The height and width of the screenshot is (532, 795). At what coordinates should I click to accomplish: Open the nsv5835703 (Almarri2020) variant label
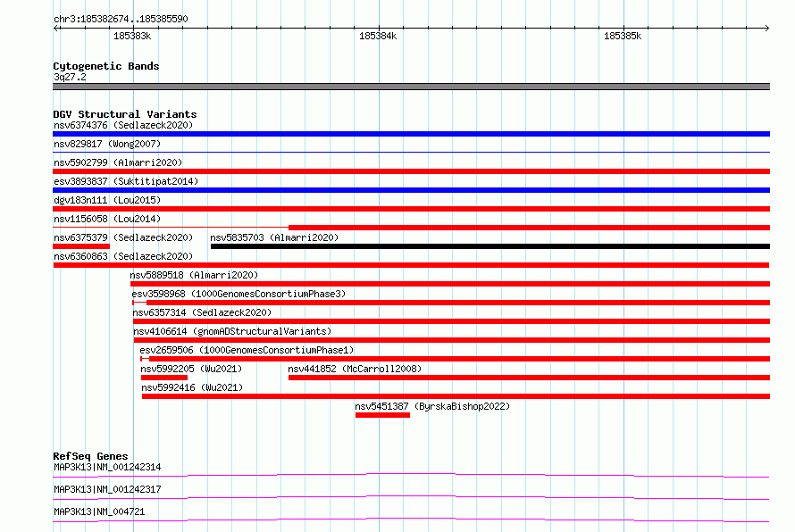coord(274,237)
